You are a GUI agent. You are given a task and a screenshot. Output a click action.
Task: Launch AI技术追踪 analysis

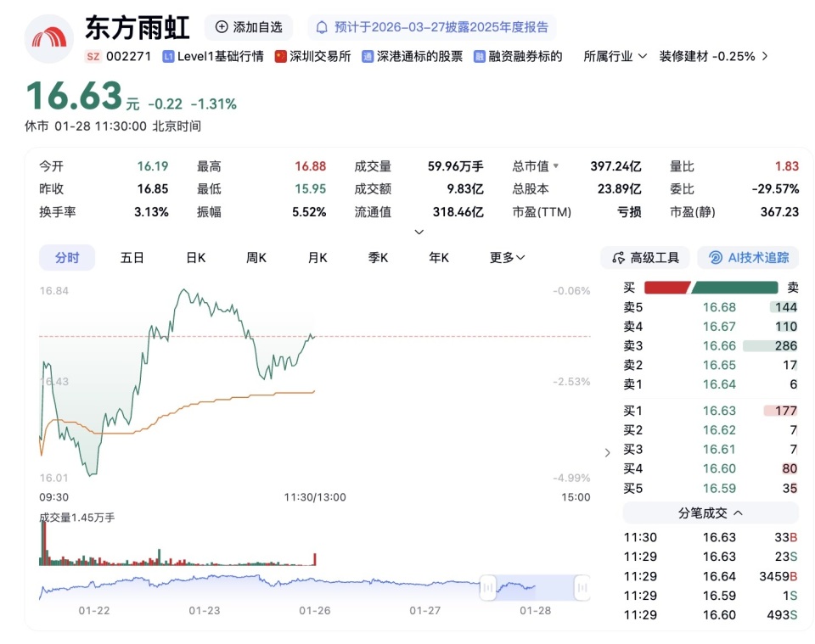click(x=747, y=257)
